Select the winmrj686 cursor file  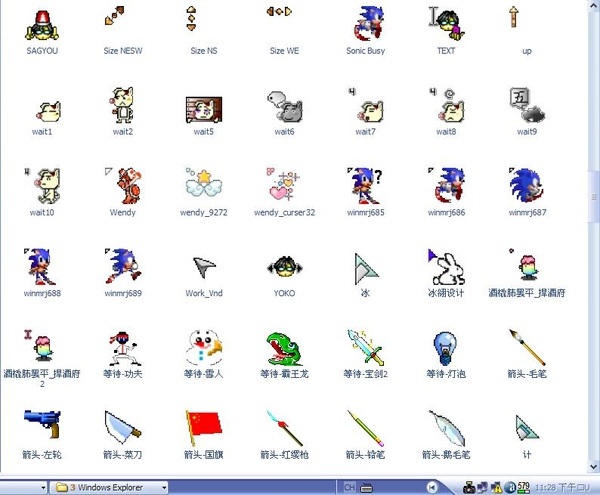click(447, 185)
